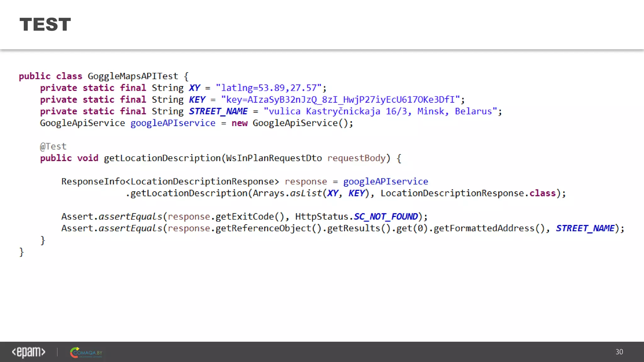Click the getFormattedAddress() method call

[489, 228]
